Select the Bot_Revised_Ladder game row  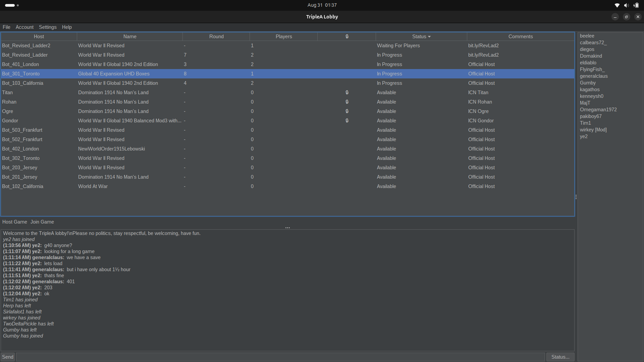click(287, 55)
